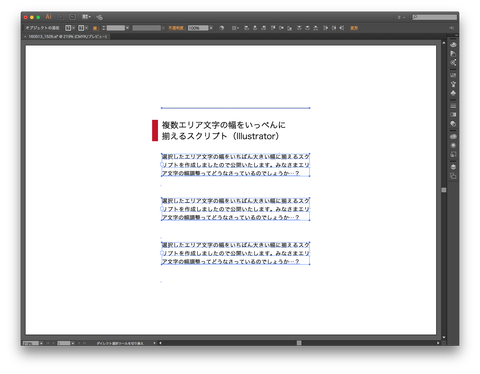Image resolution: width=480 pixels, height=374 pixels.
Task: Click the zoom level field in status bar
Action: 31,343
